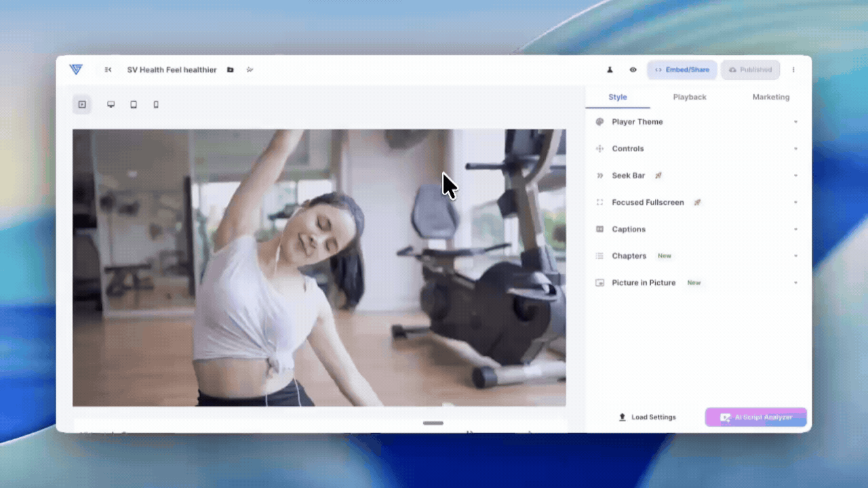Click the Focused Fullscreen label
The image size is (868, 488).
coord(648,202)
